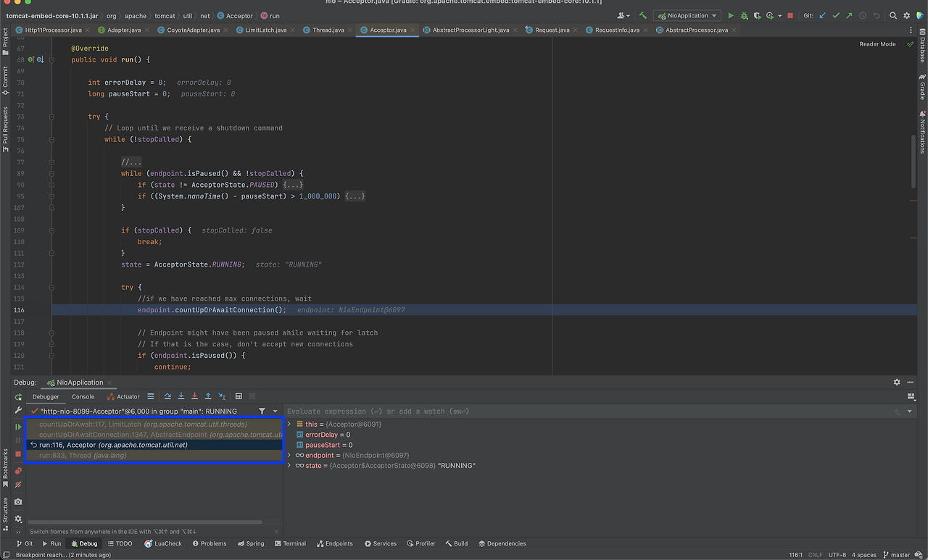The height and width of the screenshot is (560, 928).
Task: Show Git history clock icon
Action: click(x=863, y=15)
